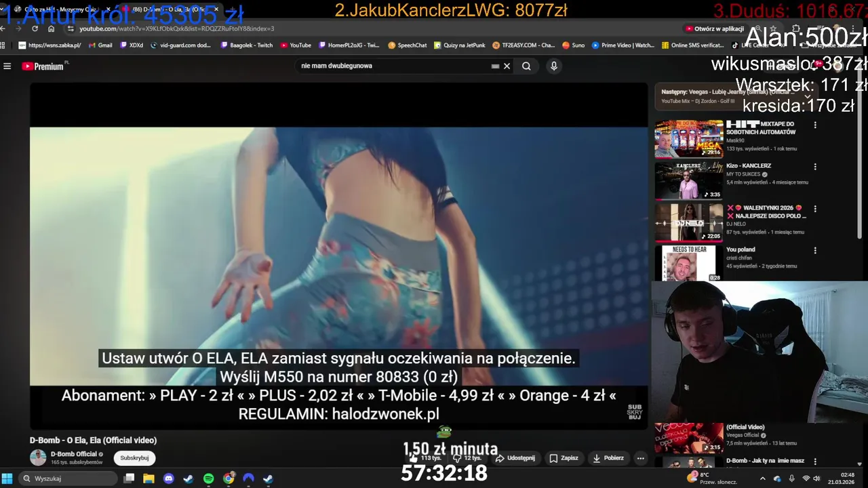The image size is (868, 488).
Task: Open the 'Otwórz w aplikacji' button
Action: pos(715,28)
